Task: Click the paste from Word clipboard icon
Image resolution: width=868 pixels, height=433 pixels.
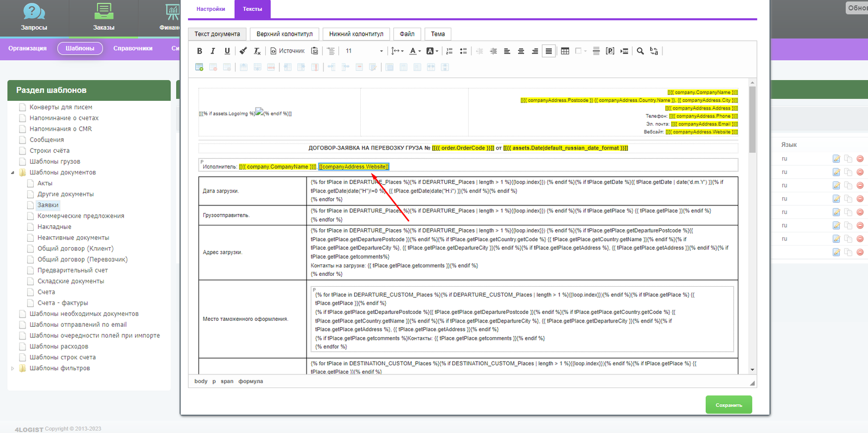Action: click(315, 51)
